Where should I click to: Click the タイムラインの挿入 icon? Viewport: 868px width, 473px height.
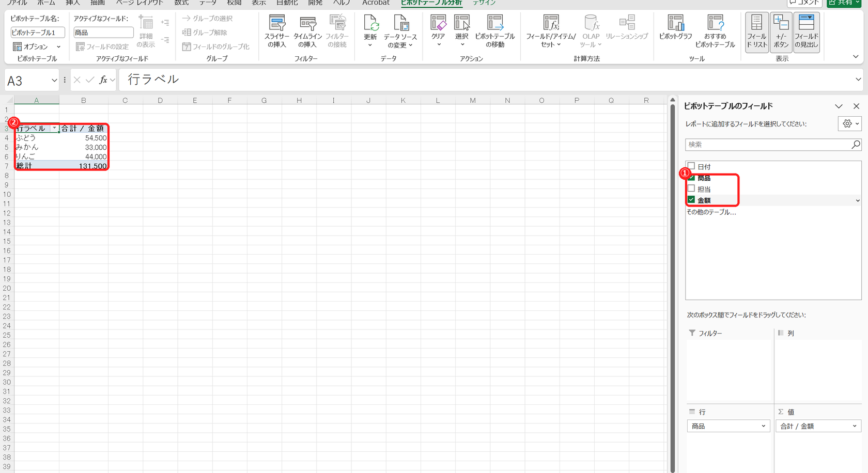click(x=307, y=31)
